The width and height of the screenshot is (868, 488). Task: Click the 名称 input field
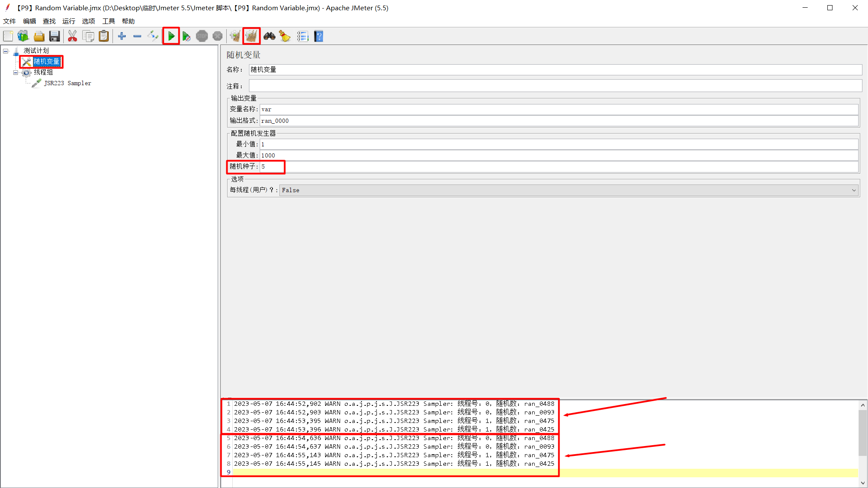[x=555, y=69]
